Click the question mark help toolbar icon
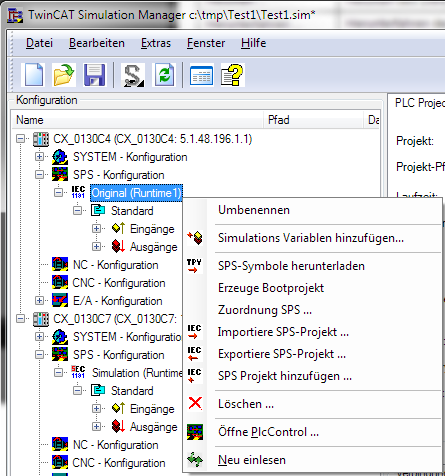The height and width of the screenshot is (476, 445). click(x=232, y=75)
